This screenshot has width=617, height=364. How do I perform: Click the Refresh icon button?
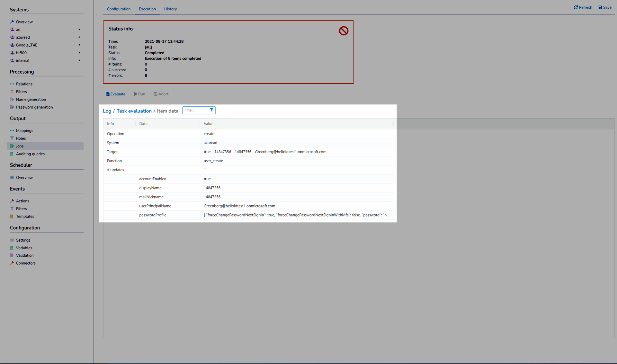(x=576, y=7)
